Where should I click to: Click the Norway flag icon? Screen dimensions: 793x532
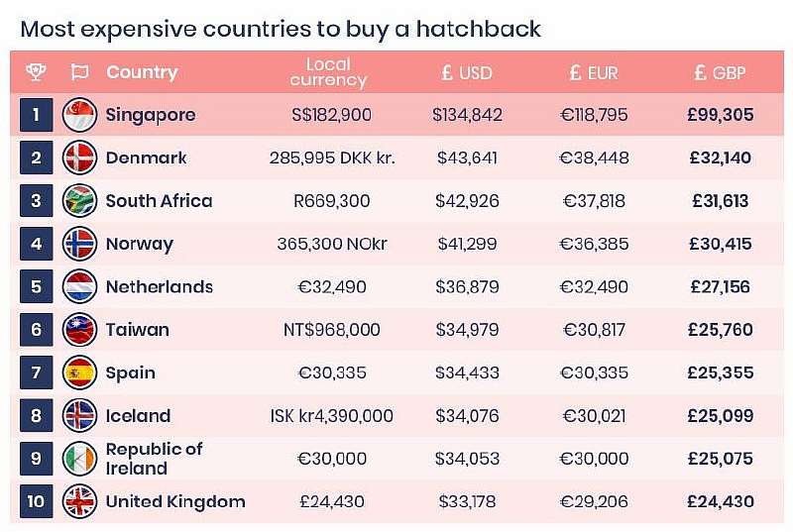tap(79, 244)
